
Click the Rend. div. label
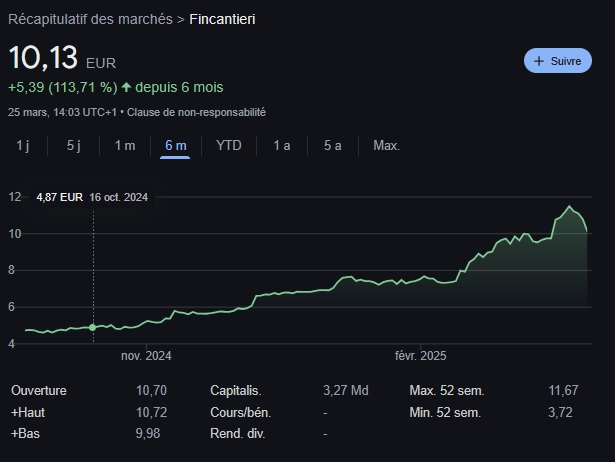236,434
